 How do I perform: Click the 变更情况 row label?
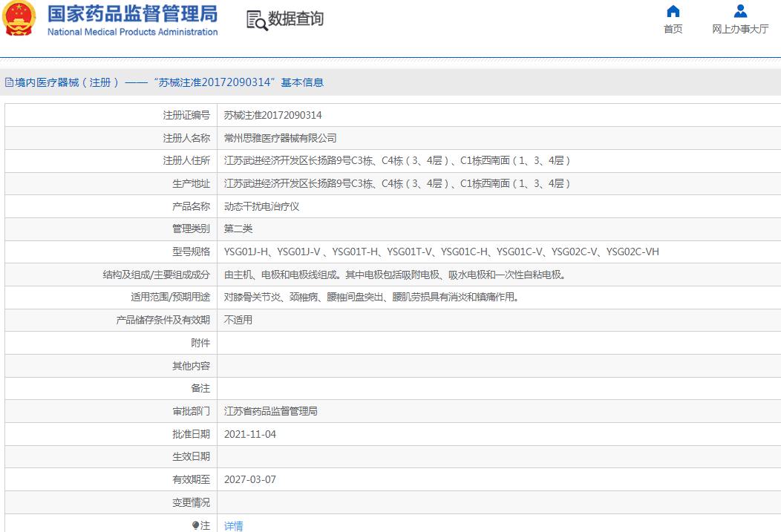click(x=192, y=502)
